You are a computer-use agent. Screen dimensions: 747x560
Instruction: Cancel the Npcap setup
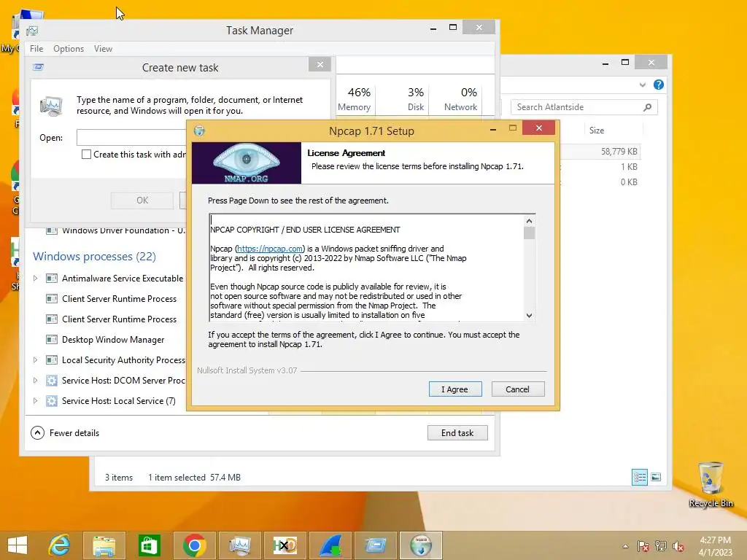[x=517, y=389]
